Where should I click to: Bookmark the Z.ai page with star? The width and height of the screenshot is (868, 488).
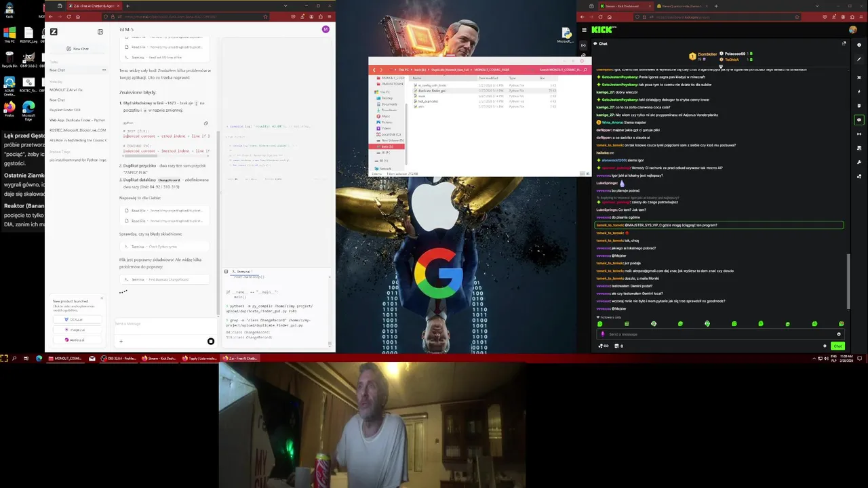click(265, 16)
